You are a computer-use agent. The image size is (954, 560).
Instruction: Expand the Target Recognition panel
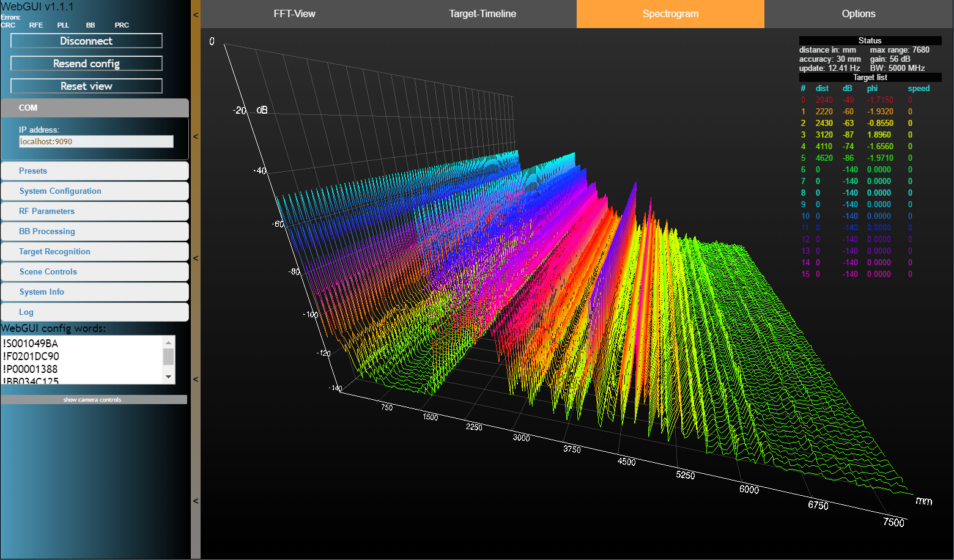(x=95, y=251)
